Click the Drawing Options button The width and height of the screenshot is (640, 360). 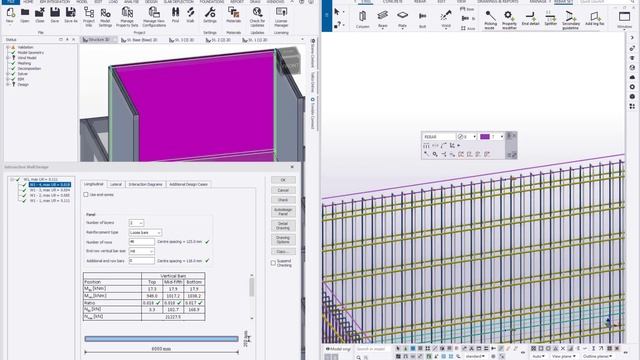(x=283, y=240)
